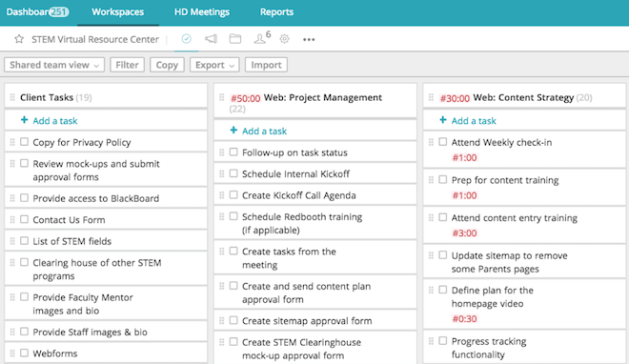This screenshot has width=629, height=364.
Task: Open the members icon showing 6
Action: click(x=262, y=38)
